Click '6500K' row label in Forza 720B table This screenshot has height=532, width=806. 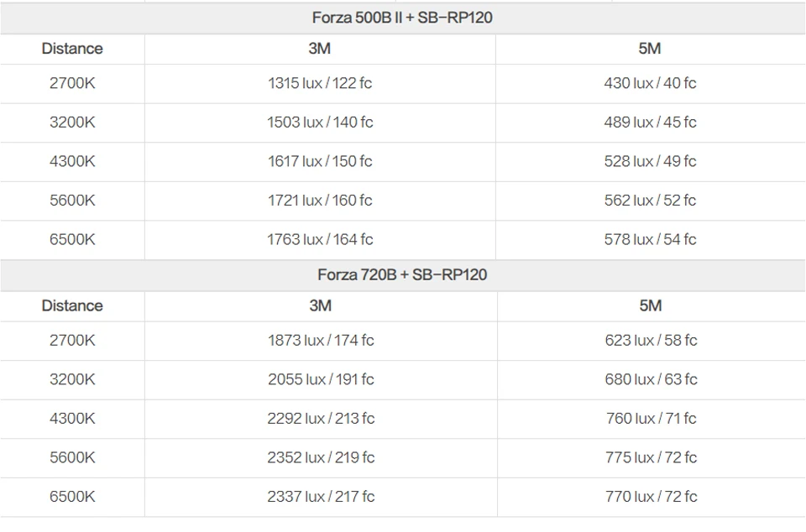pyautogui.click(x=72, y=496)
